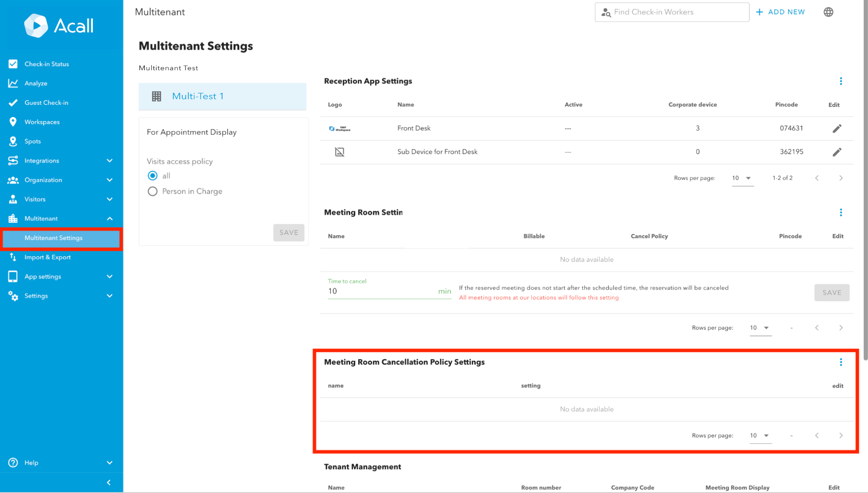Open the Spots section
This screenshot has width=868, height=493.
(x=33, y=141)
